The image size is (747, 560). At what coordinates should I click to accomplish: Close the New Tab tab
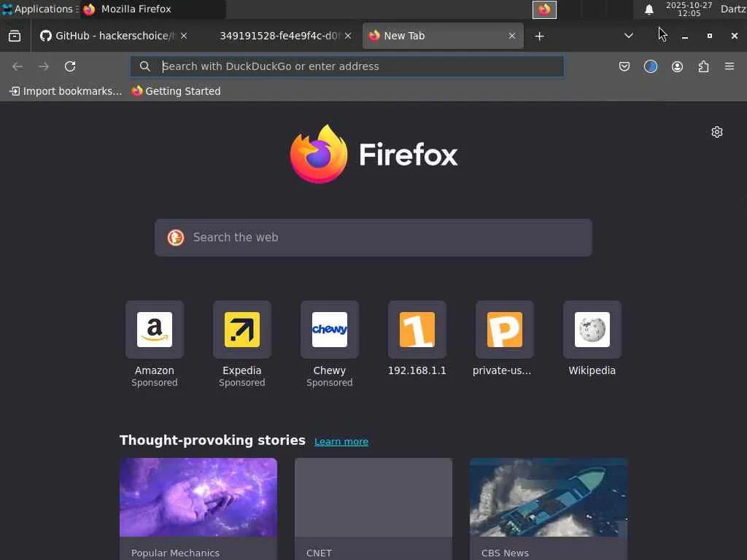pyautogui.click(x=512, y=36)
